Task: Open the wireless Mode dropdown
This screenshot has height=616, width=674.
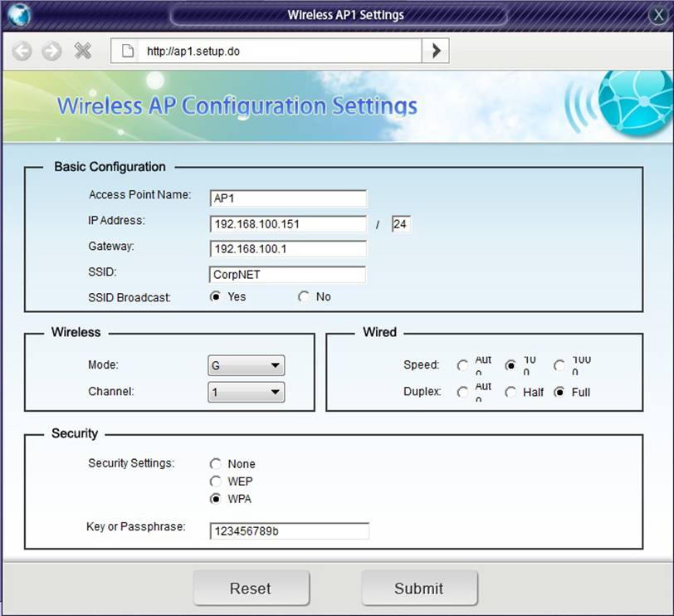Action: (x=246, y=365)
